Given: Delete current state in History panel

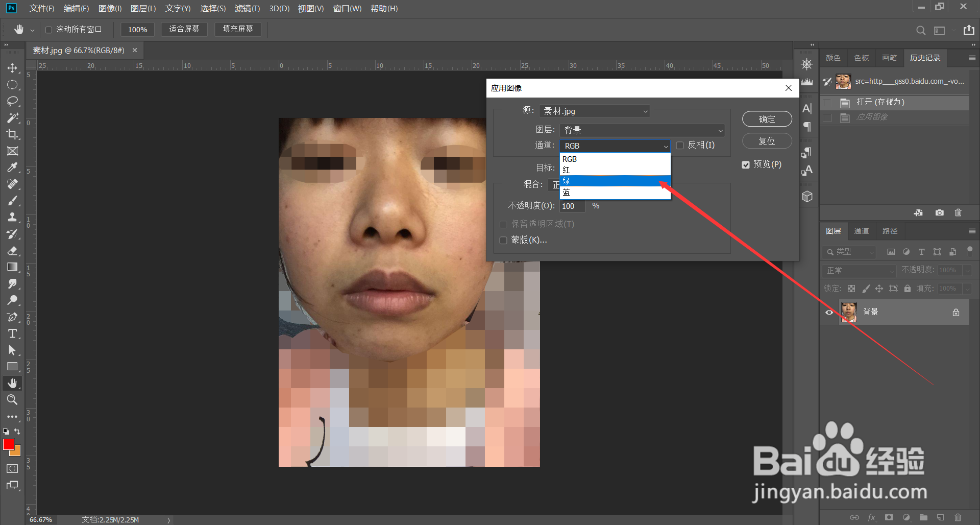Looking at the screenshot, I should pos(958,213).
